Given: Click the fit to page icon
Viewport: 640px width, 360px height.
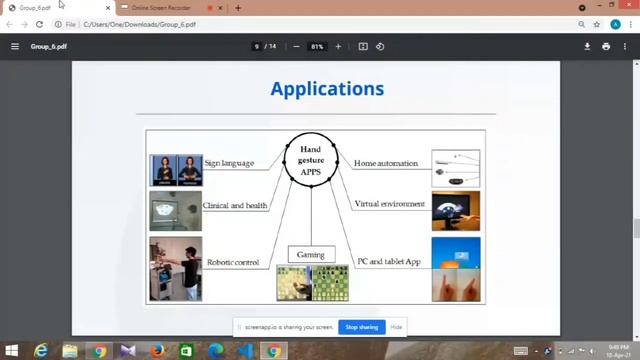Looking at the screenshot, I should click(363, 47).
